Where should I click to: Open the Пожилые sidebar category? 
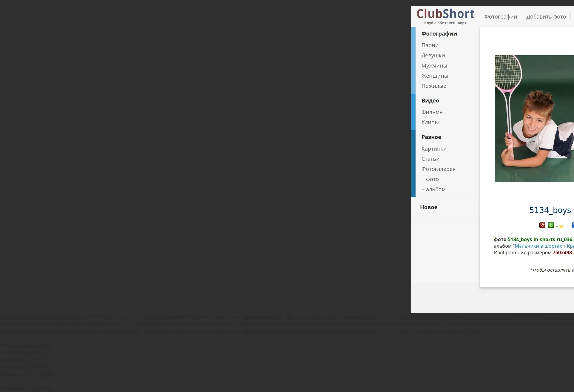pos(433,86)
